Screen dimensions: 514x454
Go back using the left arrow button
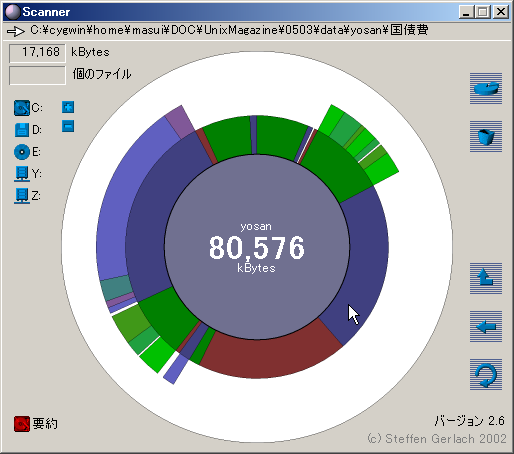pos(486,327)
